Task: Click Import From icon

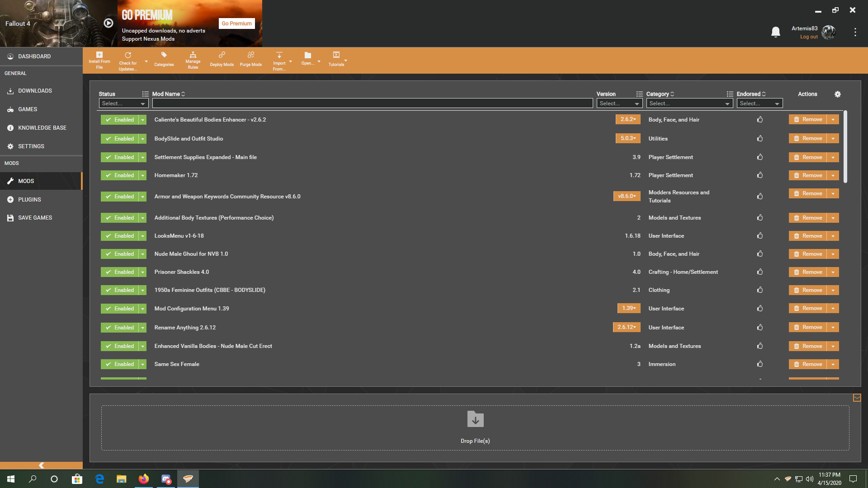Action: click(x=279, y=55)
